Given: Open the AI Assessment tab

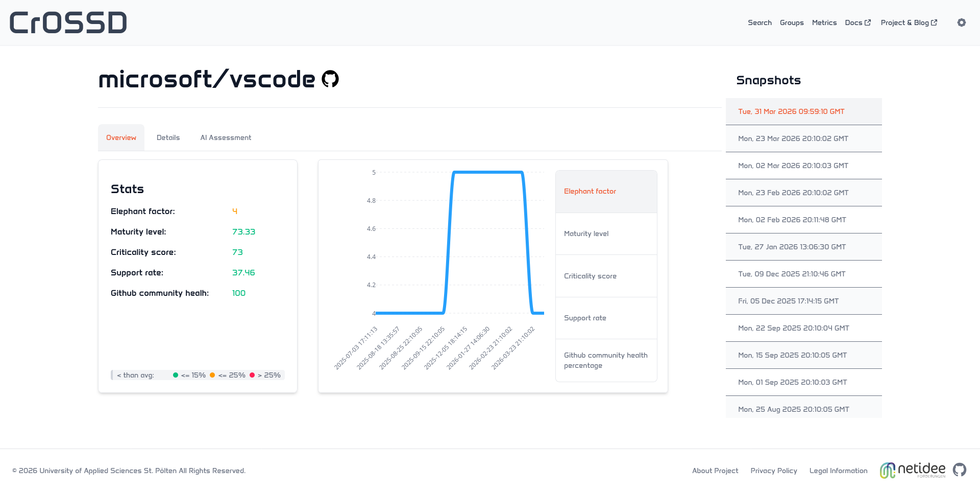Looking at the screenshot, I should click(x=225, y=137).
